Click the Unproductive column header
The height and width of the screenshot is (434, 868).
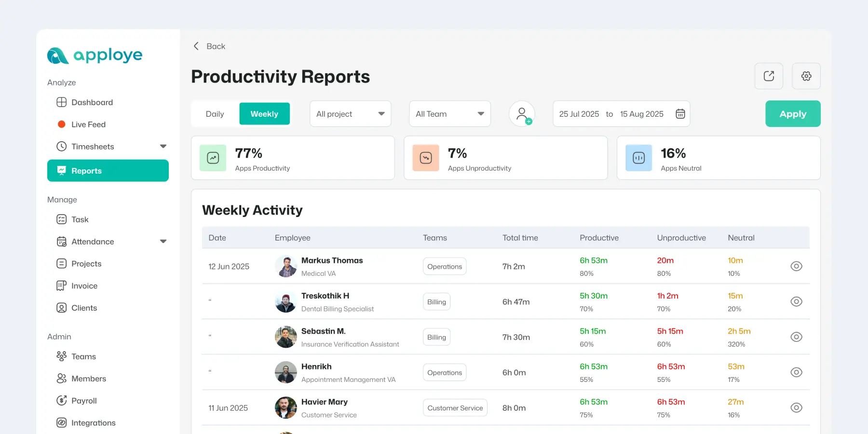coord(681,238)
